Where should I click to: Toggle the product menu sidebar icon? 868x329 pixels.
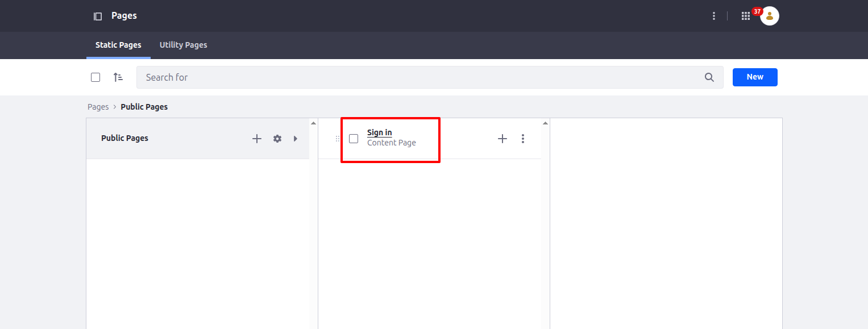(98, 16)
